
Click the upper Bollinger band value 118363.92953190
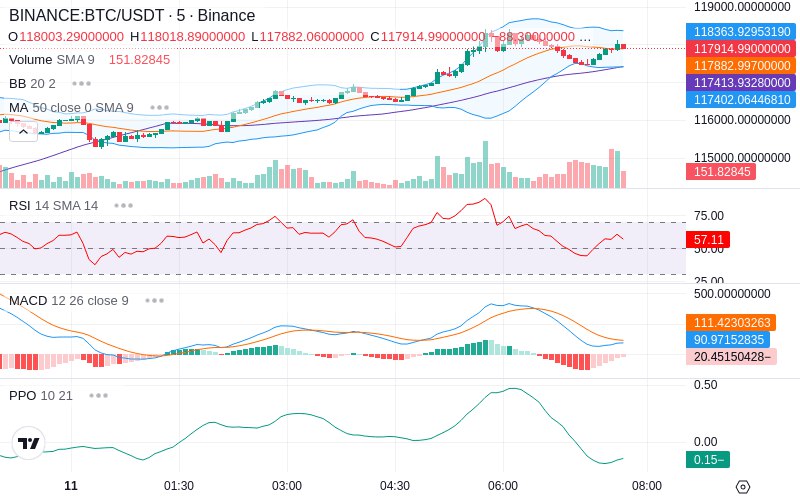coord(741,32)
